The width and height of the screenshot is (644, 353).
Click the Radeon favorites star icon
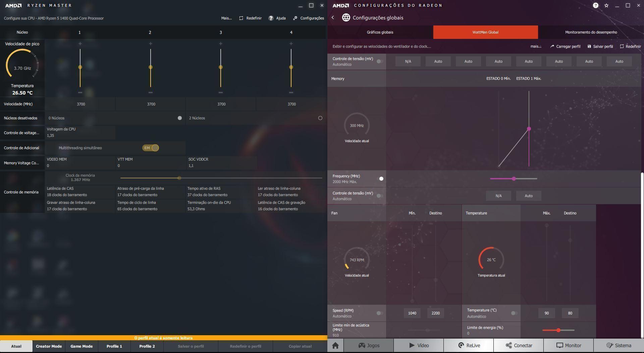[606, 5]
